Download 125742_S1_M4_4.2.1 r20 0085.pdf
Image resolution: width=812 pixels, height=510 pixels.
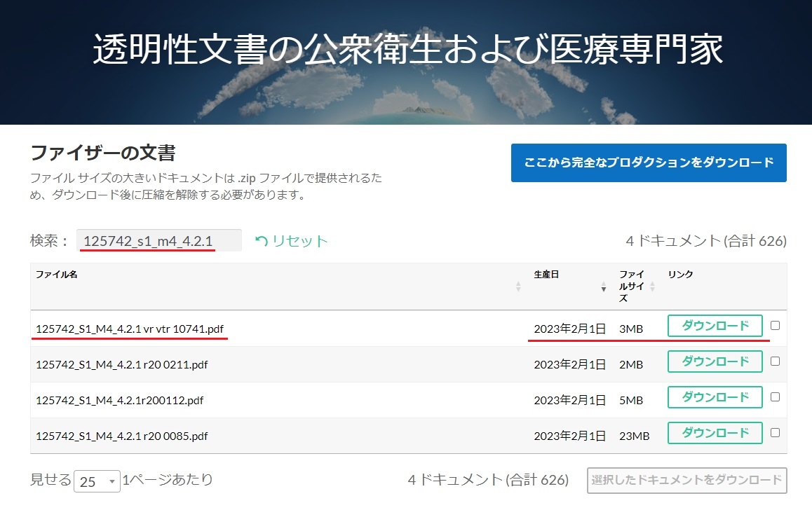coord(715,433)
